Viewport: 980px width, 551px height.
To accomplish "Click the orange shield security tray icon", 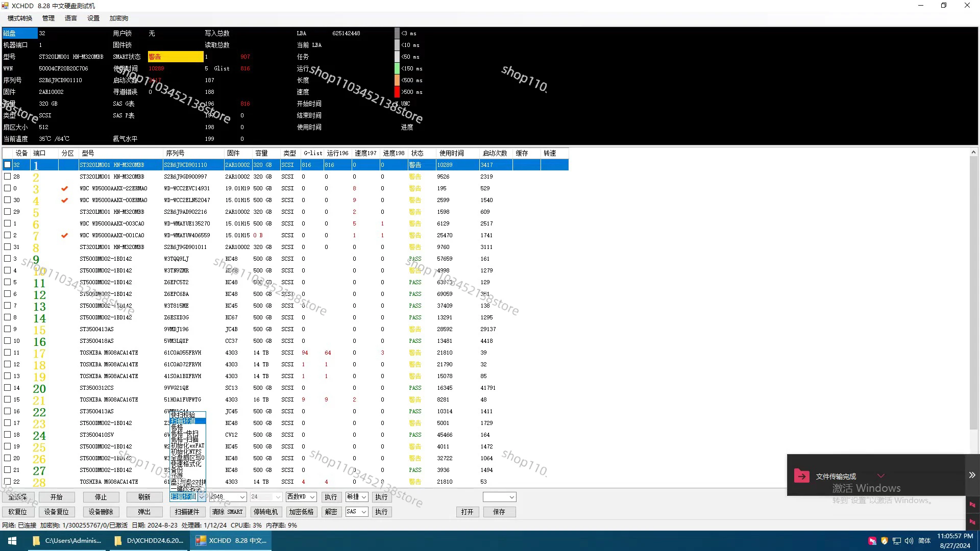I will tap(885, 541).
